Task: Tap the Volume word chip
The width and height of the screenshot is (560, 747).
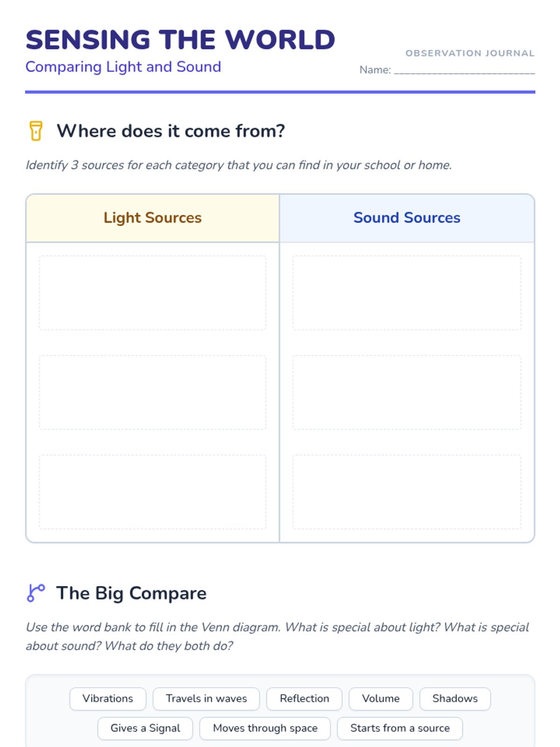Action: 381,698
